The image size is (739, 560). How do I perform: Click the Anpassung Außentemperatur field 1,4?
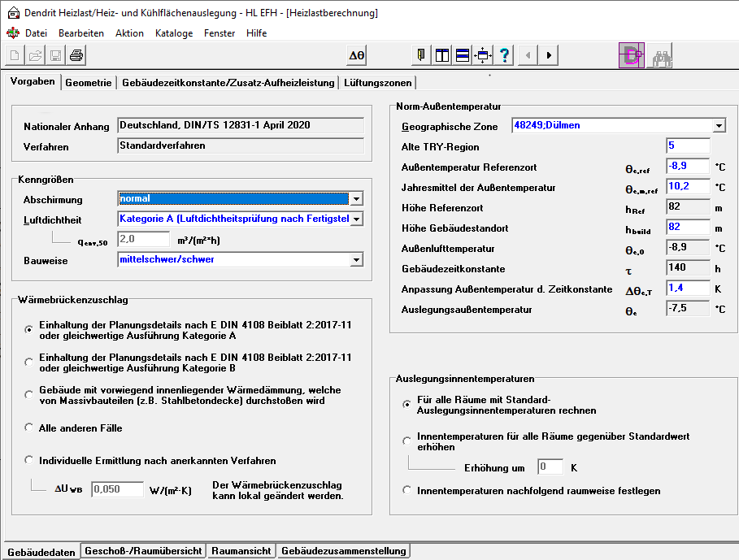point(688,289)
